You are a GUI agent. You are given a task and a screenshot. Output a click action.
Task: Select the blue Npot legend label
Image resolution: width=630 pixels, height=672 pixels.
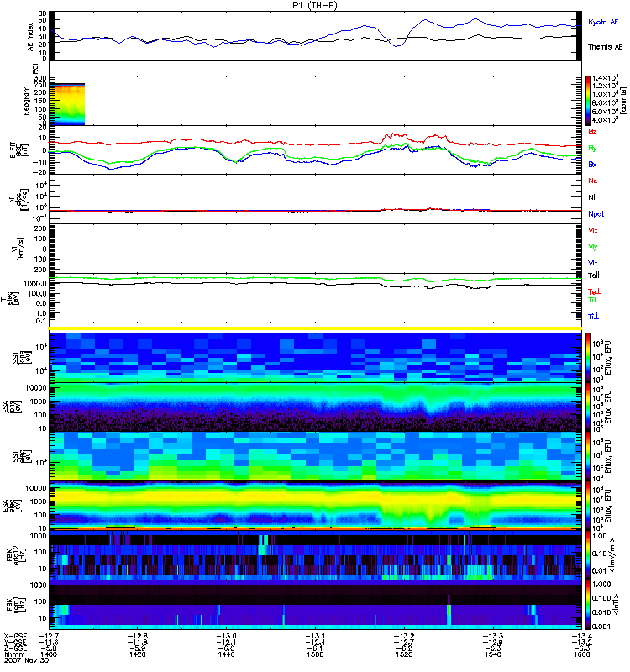point(596,214)
